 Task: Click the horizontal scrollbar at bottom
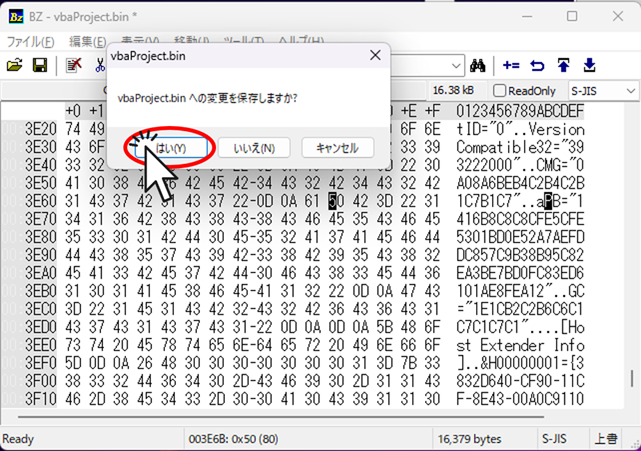pos(281,417)
